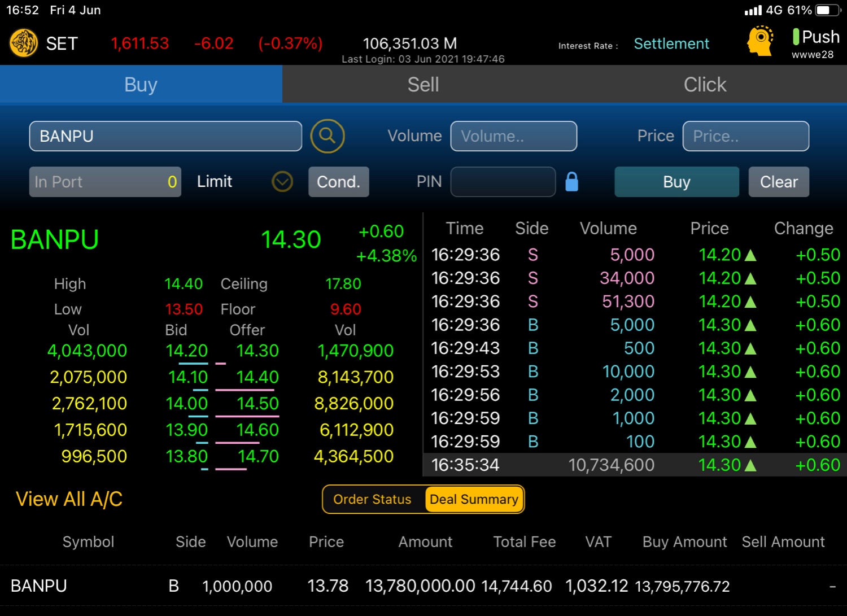847x616 pixels.
Task: Select the 51,300 volume sell trade
Action: tap(635, 302)
